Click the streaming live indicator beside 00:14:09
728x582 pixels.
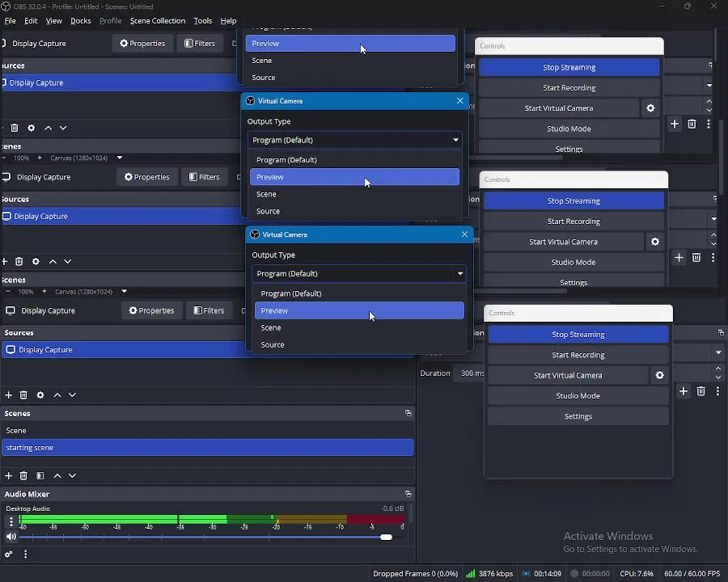point(526,574)
